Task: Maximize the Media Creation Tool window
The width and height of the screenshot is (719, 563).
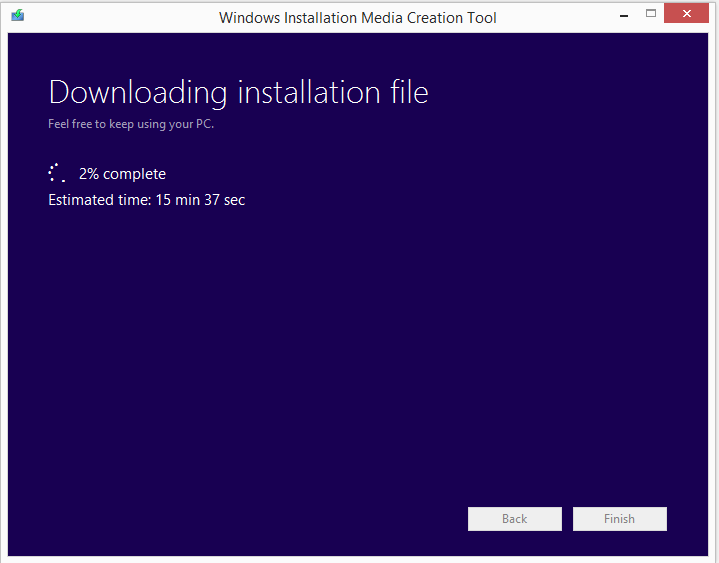Action: [x=651, y=13]
